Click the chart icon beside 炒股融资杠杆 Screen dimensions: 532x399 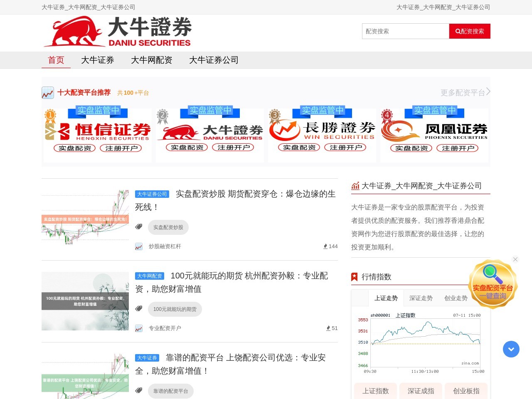[139, 247]
